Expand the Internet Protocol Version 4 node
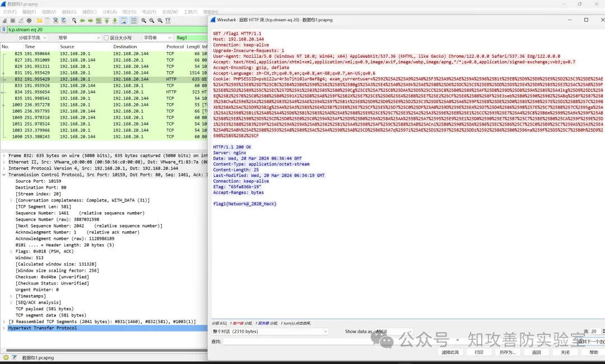Screen dimensions: 605x364 4,169
